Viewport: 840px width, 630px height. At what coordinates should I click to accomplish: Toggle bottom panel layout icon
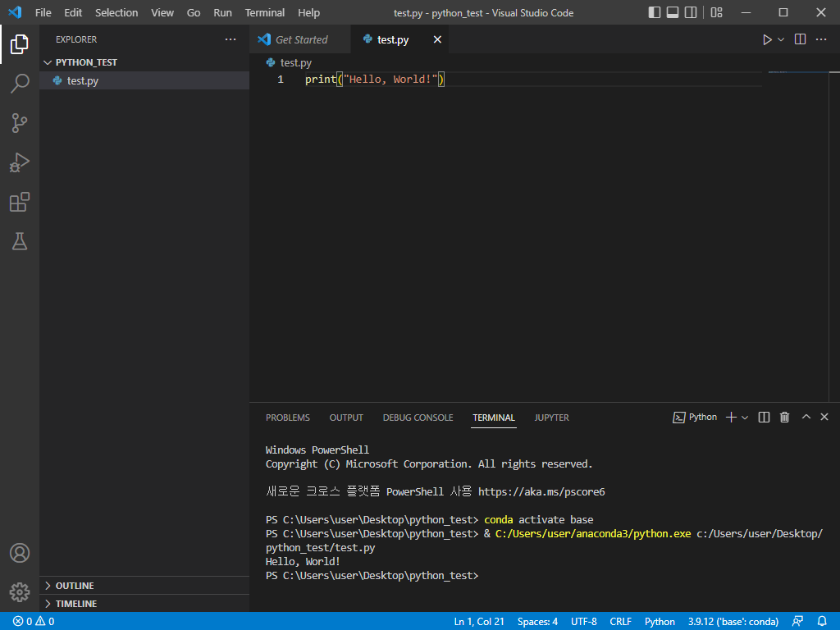click(673, 12)
